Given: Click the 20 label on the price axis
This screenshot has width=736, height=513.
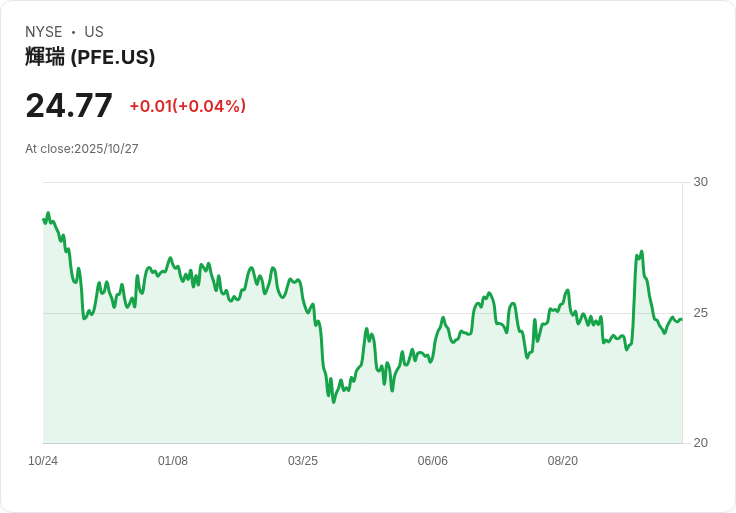Looking at the screenshot, I should [700, 443].
